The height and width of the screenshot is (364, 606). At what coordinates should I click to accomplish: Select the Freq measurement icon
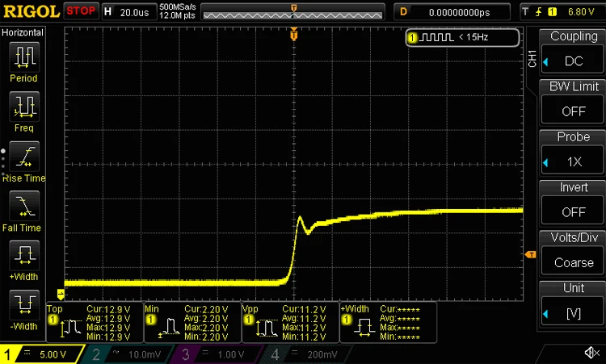coord(24,106)
